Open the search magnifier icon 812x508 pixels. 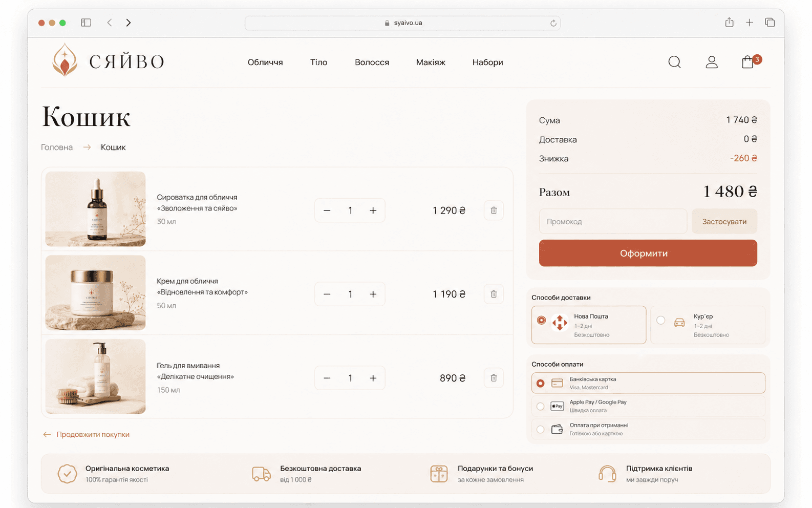(674, 62)
